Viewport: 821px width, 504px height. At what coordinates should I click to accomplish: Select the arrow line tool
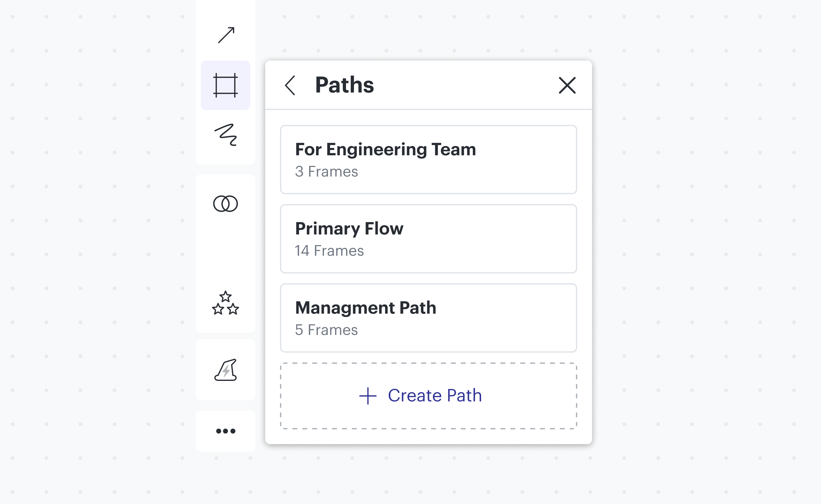click(226, 35)
